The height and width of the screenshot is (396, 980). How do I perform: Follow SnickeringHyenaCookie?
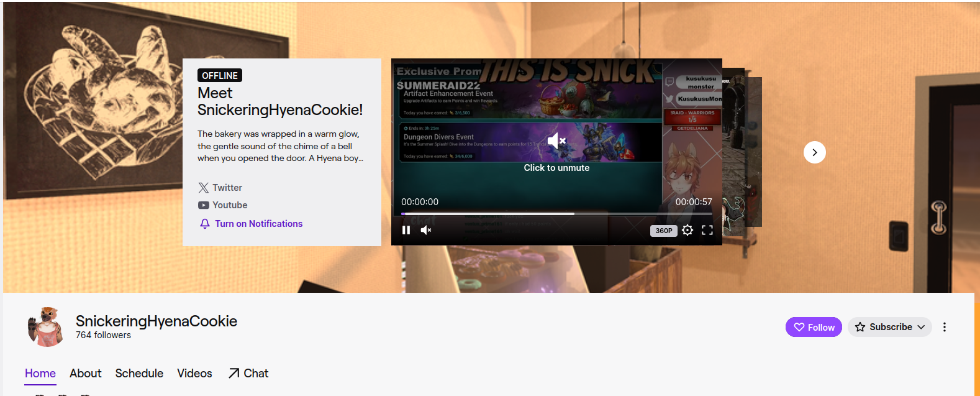814,327
